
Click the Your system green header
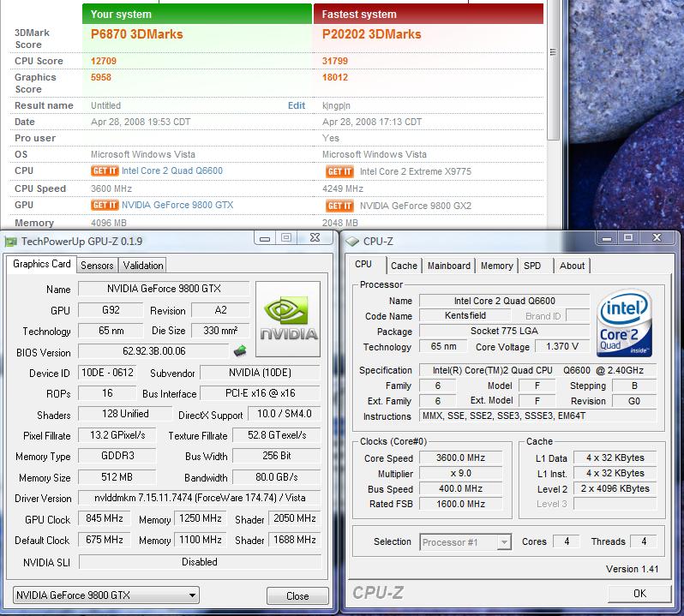pos(197,14)
